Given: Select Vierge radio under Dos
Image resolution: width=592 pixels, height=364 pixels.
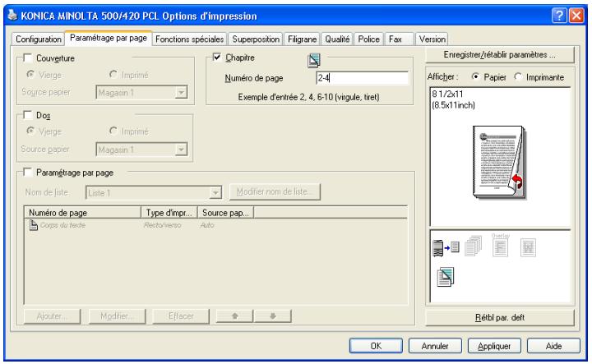Looking at the screenshot, I should [30, 131].
